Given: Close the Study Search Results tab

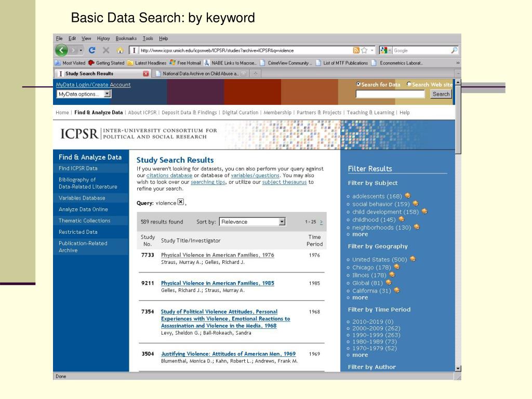Looking at the screenshot, I should pos(146,74).
